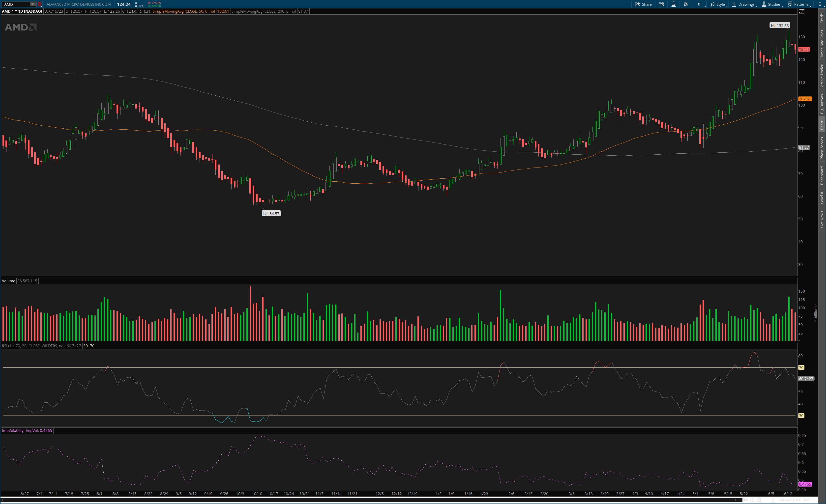Click the 0.4765 ImpVol value tag
The height and width of the screenshot is (504, 826).
pyautogui.click(x=805, y=484)
